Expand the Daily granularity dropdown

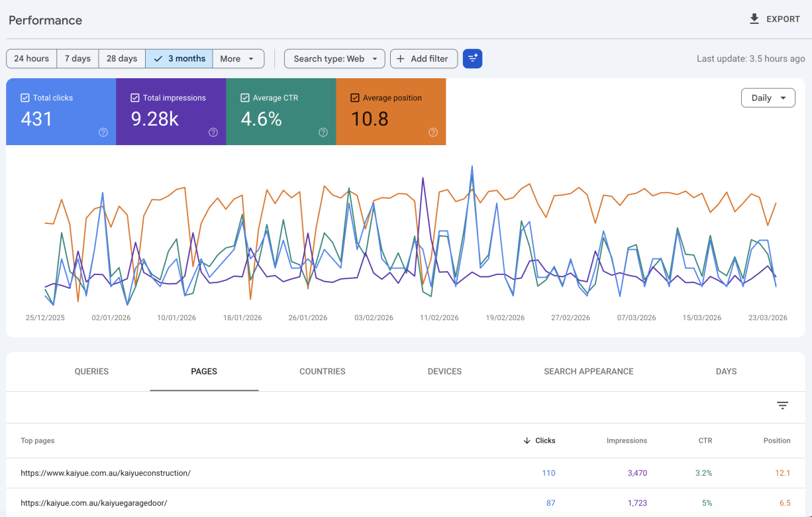coord(768,98)
